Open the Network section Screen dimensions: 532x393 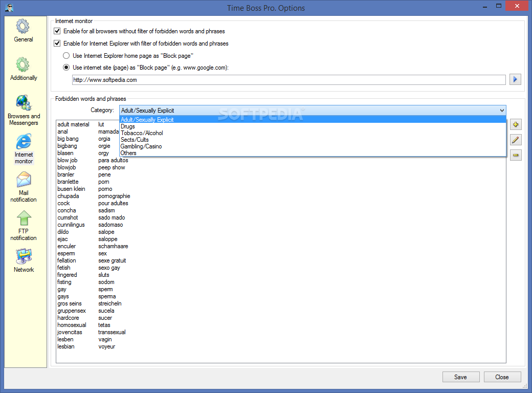click(24, 260)
